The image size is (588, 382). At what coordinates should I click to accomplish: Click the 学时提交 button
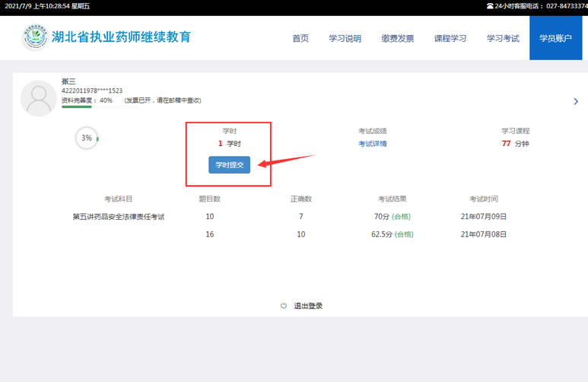[229, 164]
